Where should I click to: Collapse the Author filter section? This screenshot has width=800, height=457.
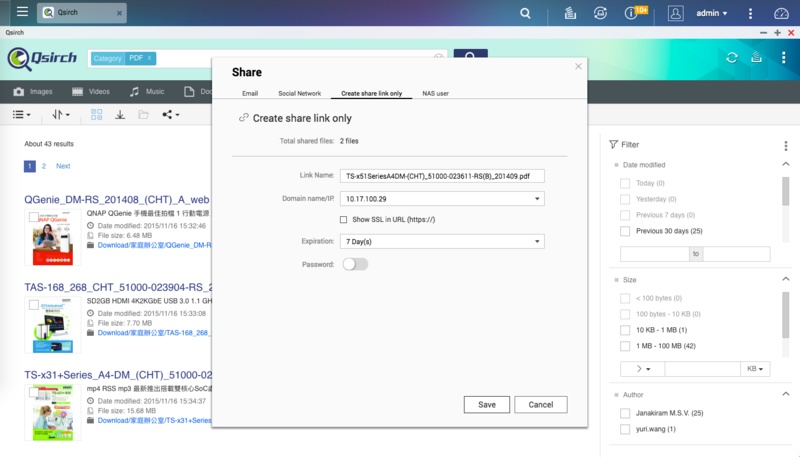pos(786,394)
